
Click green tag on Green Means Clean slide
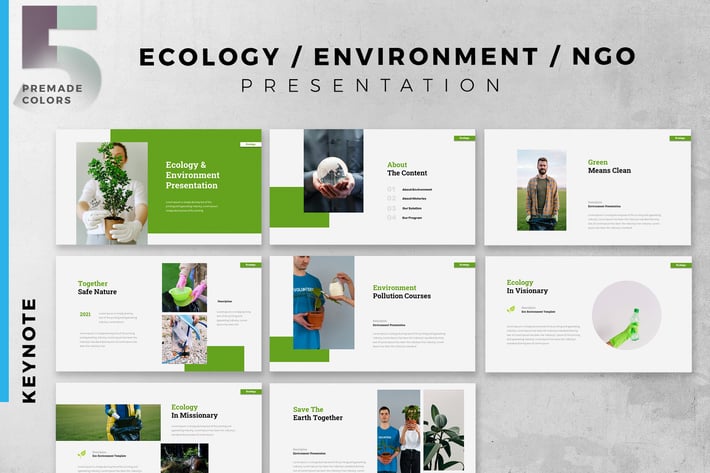point(680,138)
